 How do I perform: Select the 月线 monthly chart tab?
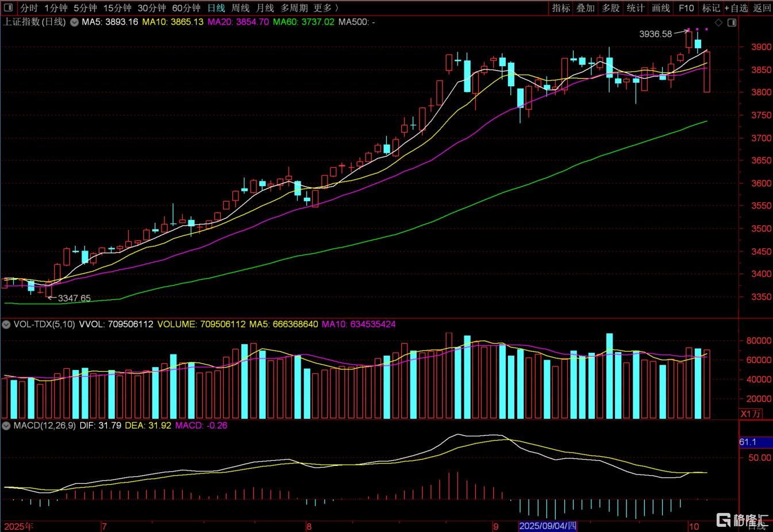(265, 8)
